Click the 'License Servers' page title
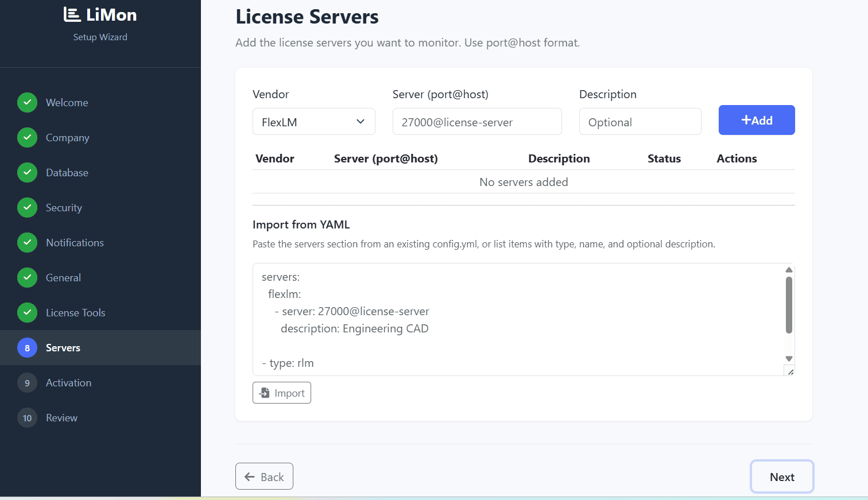The height and width of the screenshot is (500, 868). click(307, 17)
